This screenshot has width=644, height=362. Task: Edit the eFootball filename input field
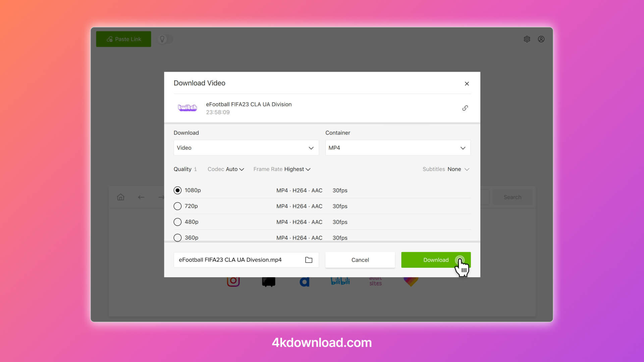(235, 260)
